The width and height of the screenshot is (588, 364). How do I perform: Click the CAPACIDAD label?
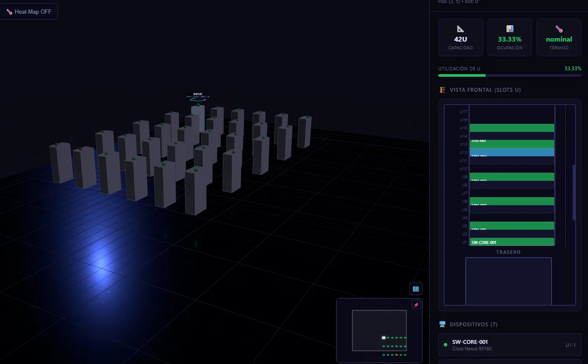(461, 48)
